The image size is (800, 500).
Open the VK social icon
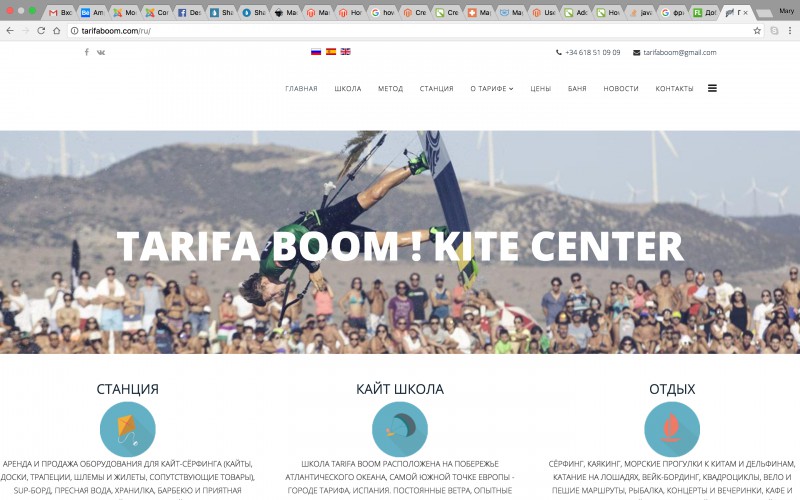tap(101, 52)
